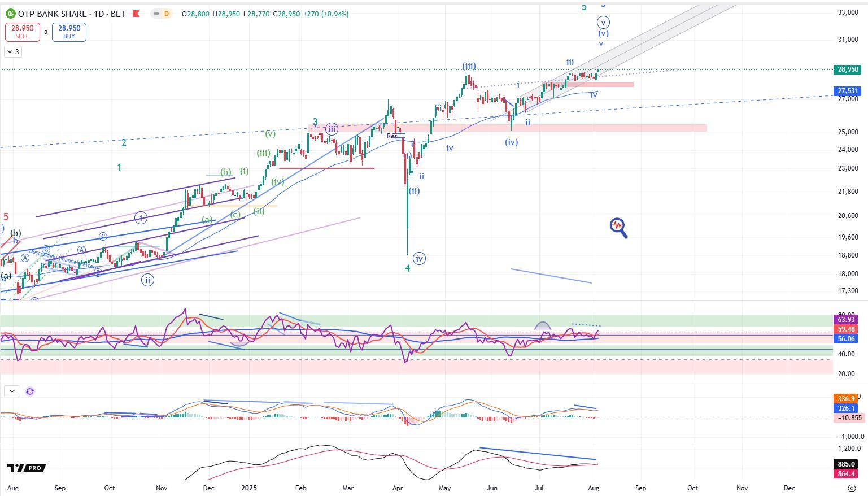Click the pink 864.4 value label
Viewport: 868px width, 496px height.
click(x=846, y=474)
